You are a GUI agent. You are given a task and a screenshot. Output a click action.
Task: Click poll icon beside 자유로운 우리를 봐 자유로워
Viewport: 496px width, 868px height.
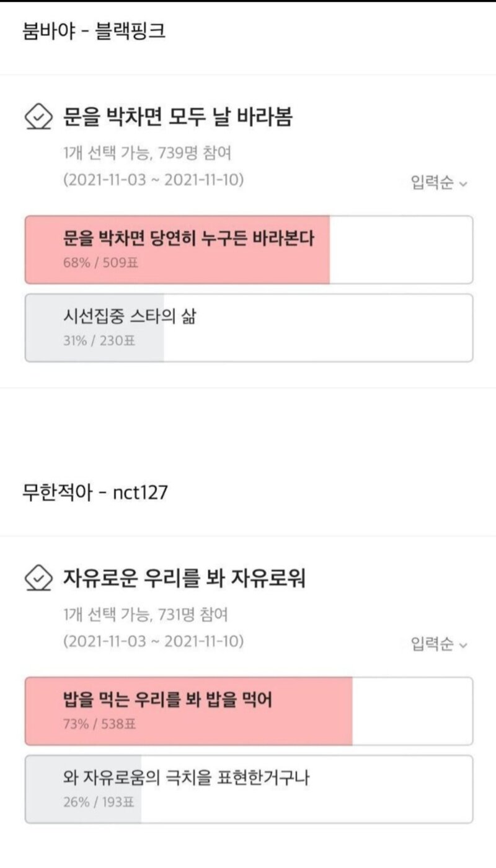[38, 579]
